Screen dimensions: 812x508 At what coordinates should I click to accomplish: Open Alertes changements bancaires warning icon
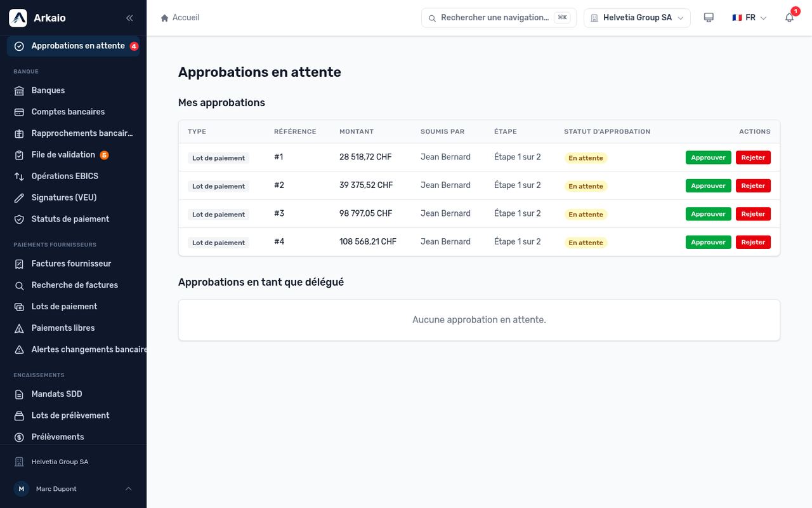click(19, 349)
